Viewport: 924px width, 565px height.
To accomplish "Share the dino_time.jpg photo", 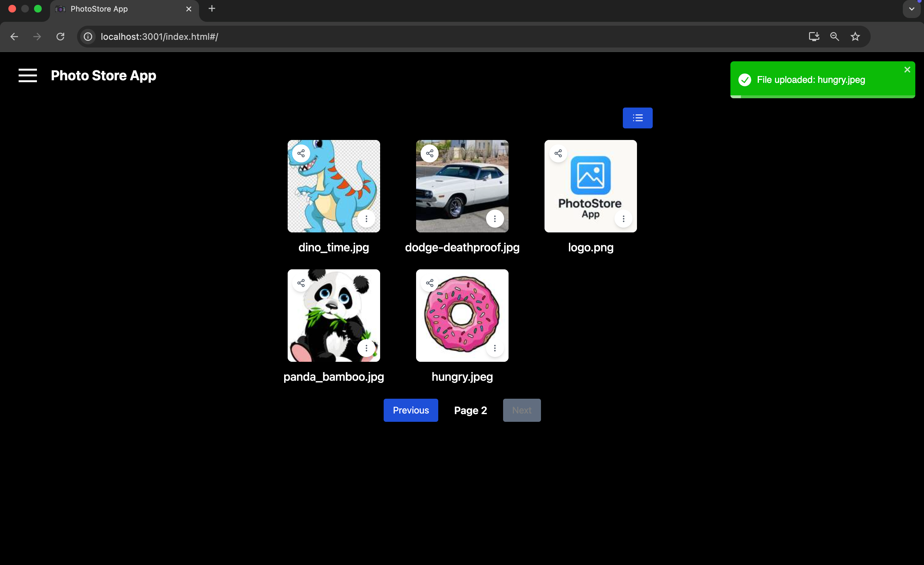I will click(x=301, y=153).
